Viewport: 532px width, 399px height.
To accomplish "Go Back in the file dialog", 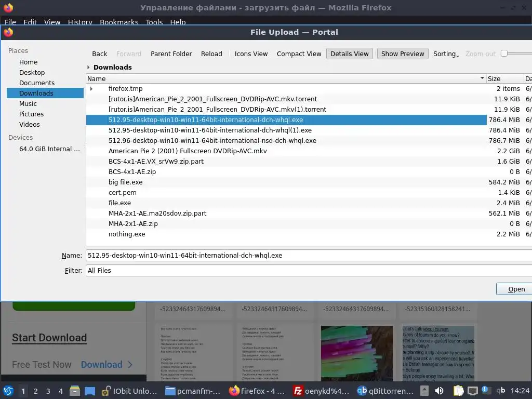I will (x=99, y=54).
